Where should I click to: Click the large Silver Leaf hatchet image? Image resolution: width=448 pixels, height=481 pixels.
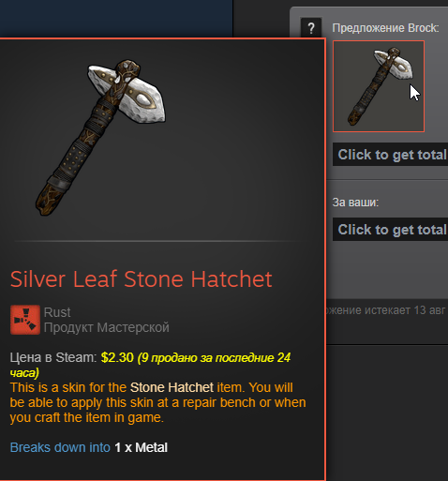pos(100,138)
